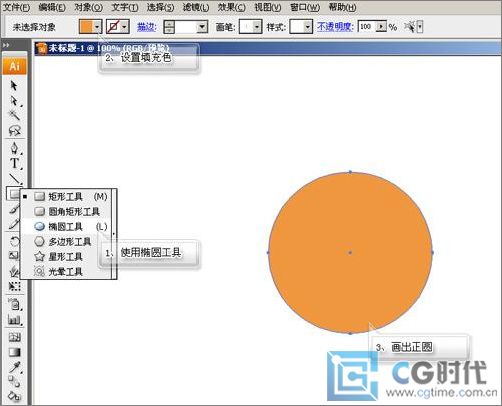The width and height of the screenshot is (502, 406).
Task: Open the 窗口(W) menu
Action: 305,7
